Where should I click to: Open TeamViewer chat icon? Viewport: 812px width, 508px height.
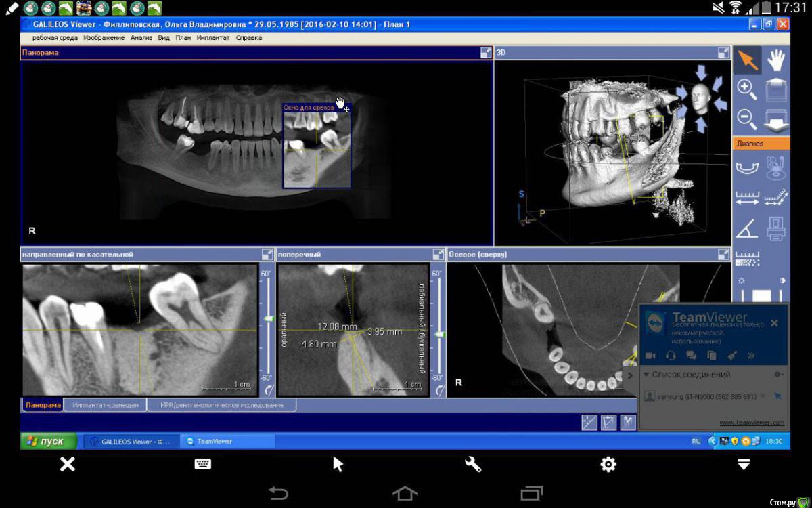pos(691,355)
